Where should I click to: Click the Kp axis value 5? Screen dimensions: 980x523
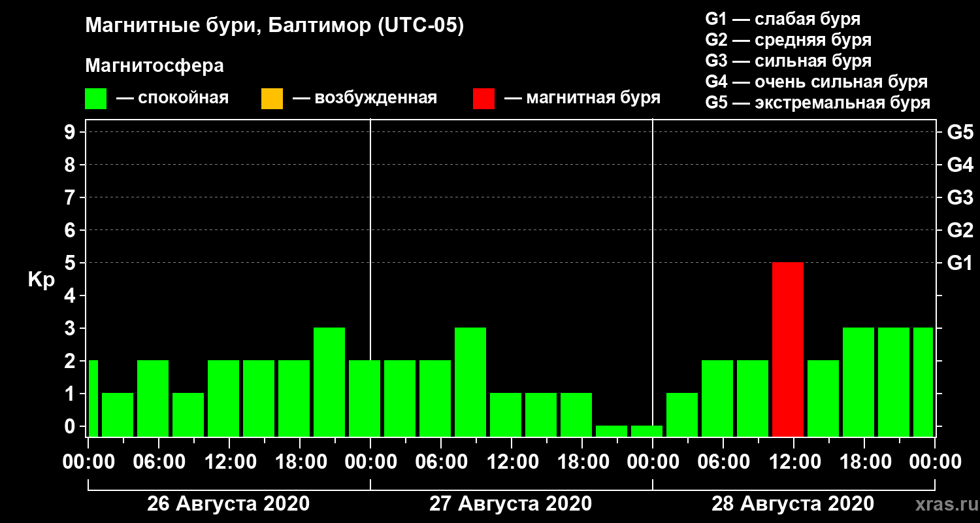[71, 263]
